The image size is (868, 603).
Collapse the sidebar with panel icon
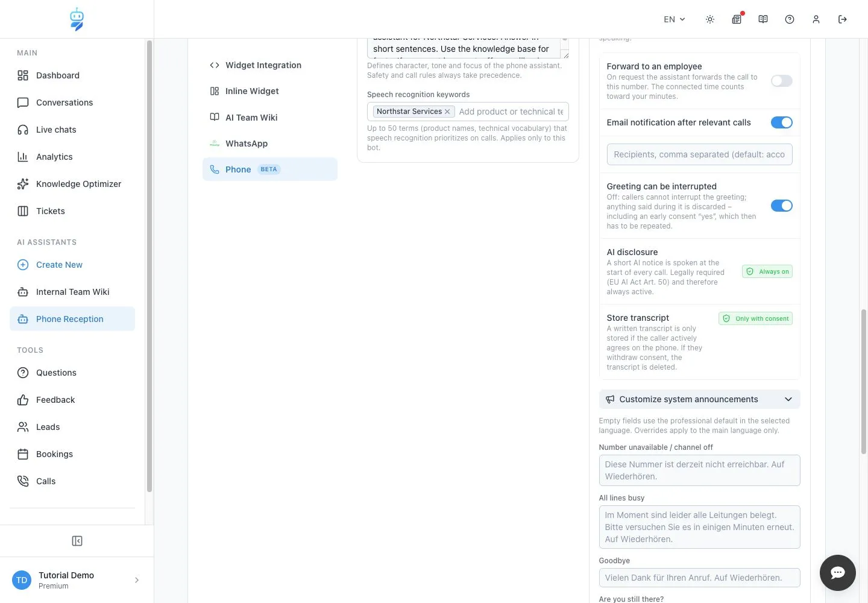tap(77, 541)
